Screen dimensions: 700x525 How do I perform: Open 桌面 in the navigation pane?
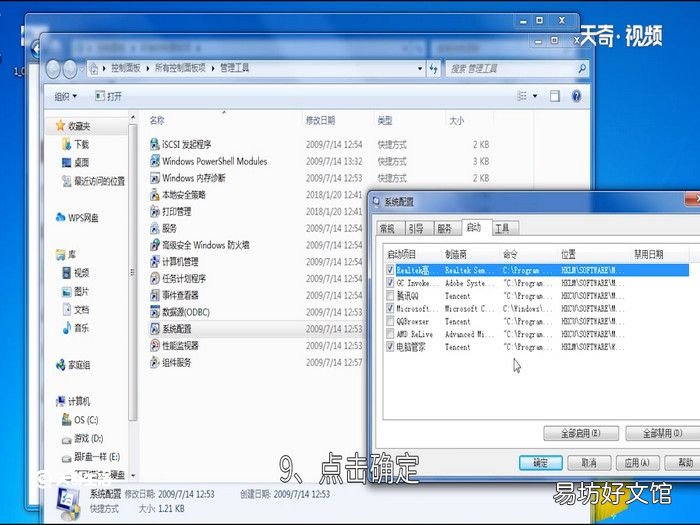pyautogui.click(x=75, y=162)
